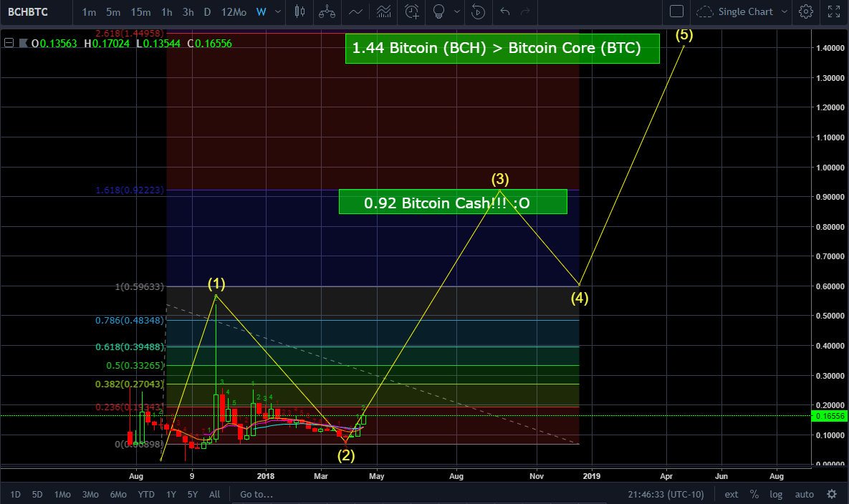The height and width of the screenshot is (504, 849).
Task: Open chart properties gear at top
Action: 806,11
